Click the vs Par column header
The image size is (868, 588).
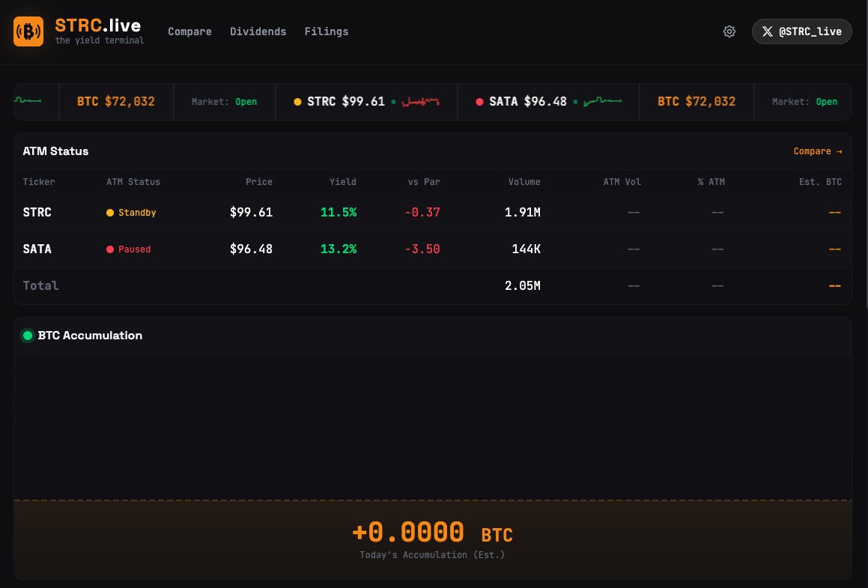click(424, 181)
